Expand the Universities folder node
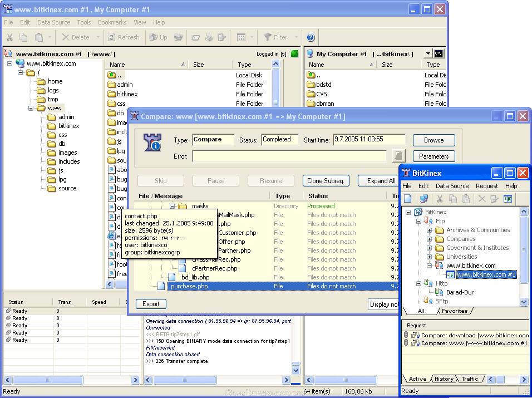 pos(430,257)
